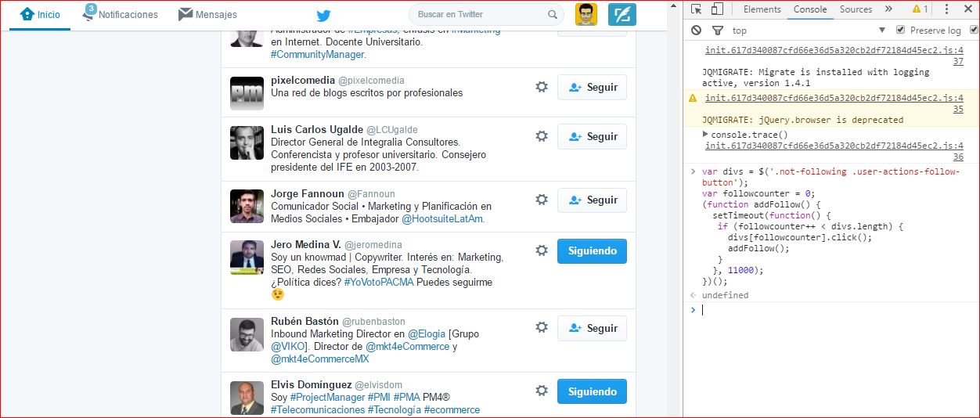This screenshot has width=980, height=418.
Task: Open the 'top' execution context dropdown
Action: click(809, 31)
